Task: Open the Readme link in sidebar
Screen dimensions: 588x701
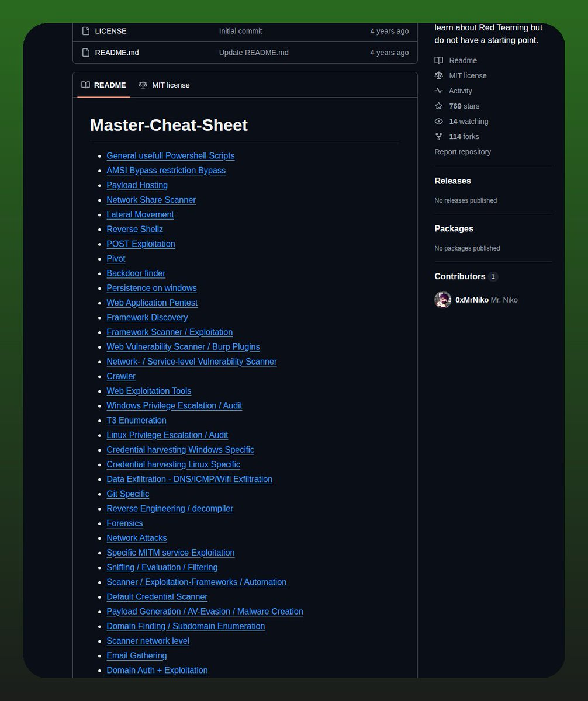Action: (x=463, y=60)
